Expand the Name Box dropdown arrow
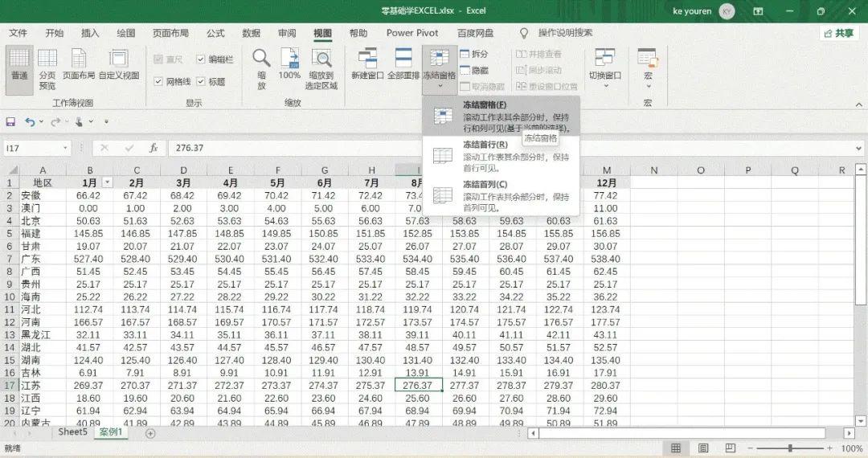Screen dimensions: 868x458 click(x=65, y=148)
